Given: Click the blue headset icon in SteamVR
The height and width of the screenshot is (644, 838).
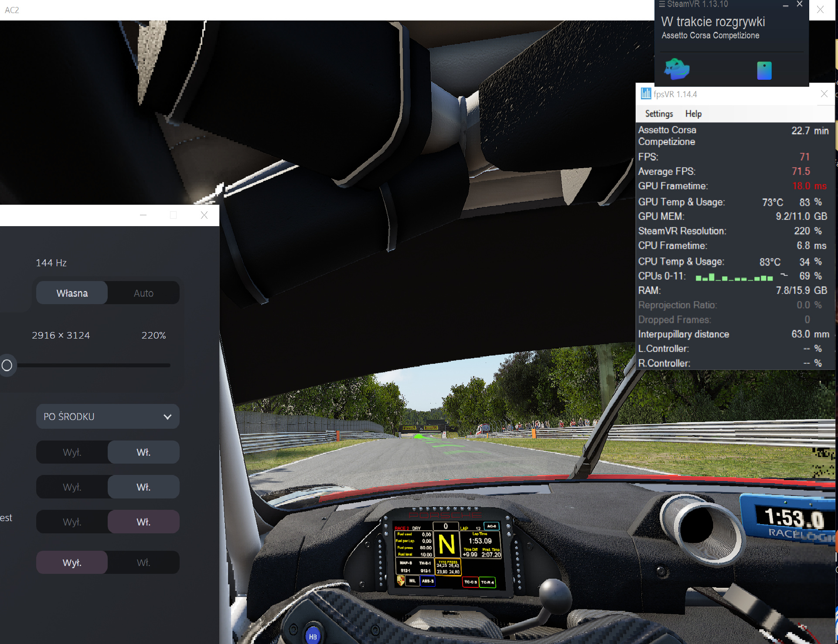Looking at the screenshot, I should (x=677, y=69).
